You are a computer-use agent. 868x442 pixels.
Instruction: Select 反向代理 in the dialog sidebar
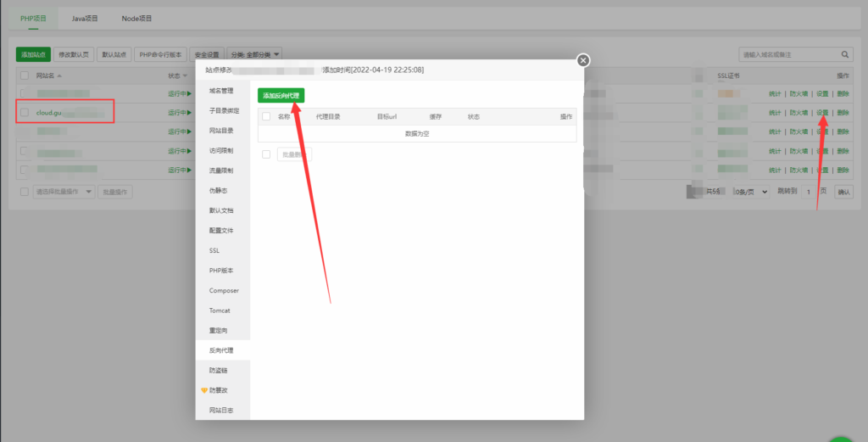point(223,350)
